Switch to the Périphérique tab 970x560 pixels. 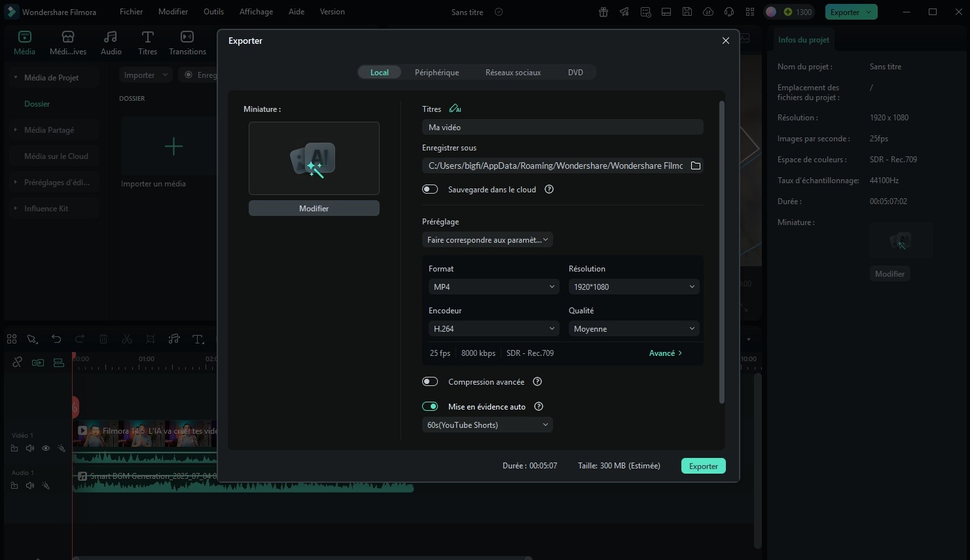pos(437,72)
